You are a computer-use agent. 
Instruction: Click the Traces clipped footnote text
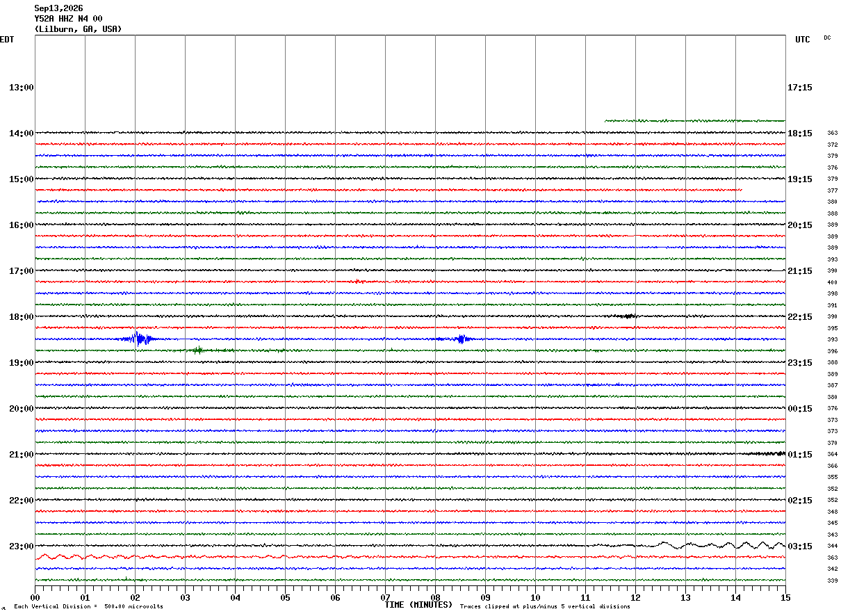coord(545,607)
